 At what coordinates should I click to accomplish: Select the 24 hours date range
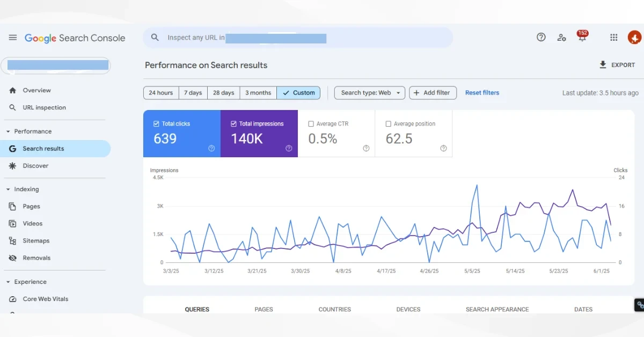(161, 93)
